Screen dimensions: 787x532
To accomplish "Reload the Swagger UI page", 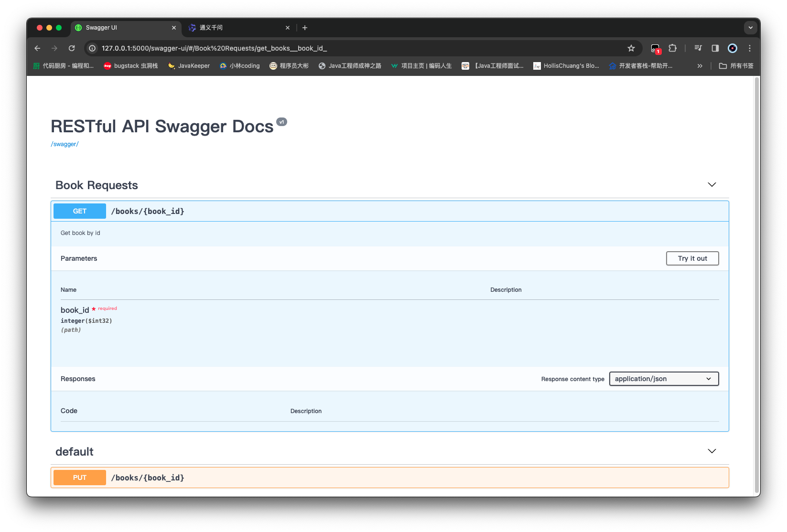I will 72,48.
